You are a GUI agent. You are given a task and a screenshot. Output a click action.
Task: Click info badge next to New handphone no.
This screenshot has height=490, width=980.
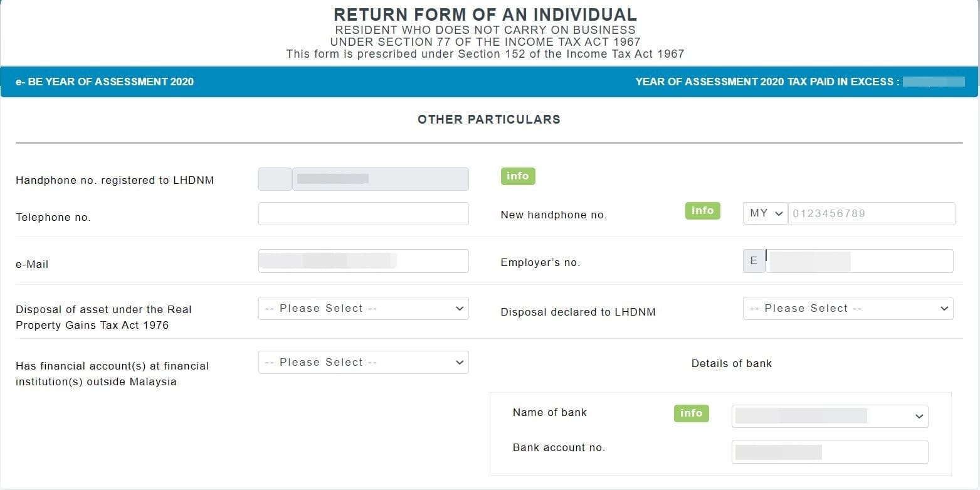[702, 211]
